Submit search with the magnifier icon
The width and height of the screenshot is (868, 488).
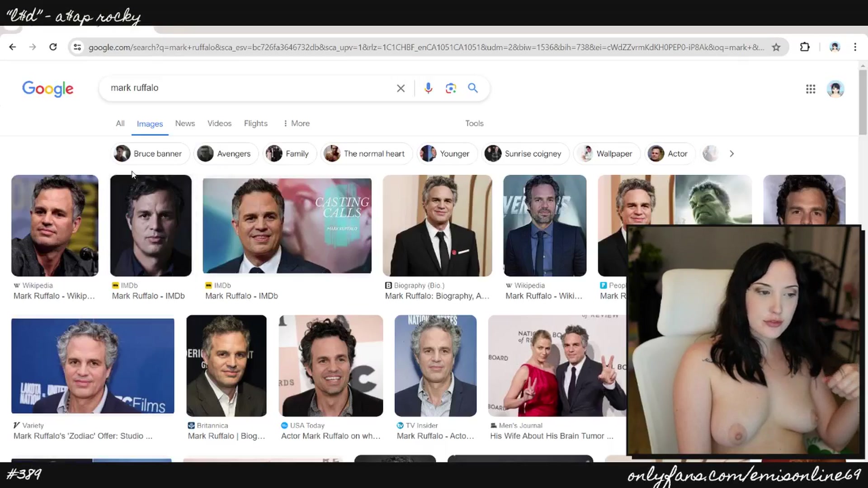tap(472, 88)
